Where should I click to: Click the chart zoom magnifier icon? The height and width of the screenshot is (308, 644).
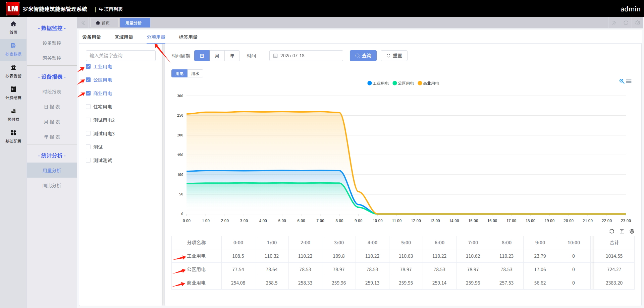pos(622,81)
